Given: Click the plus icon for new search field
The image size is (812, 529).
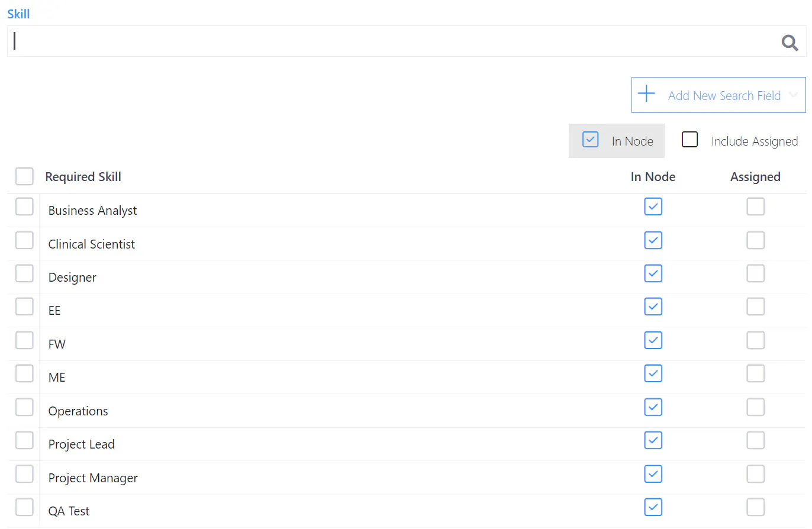Looking at the screenshot, I should click(647, 93).
